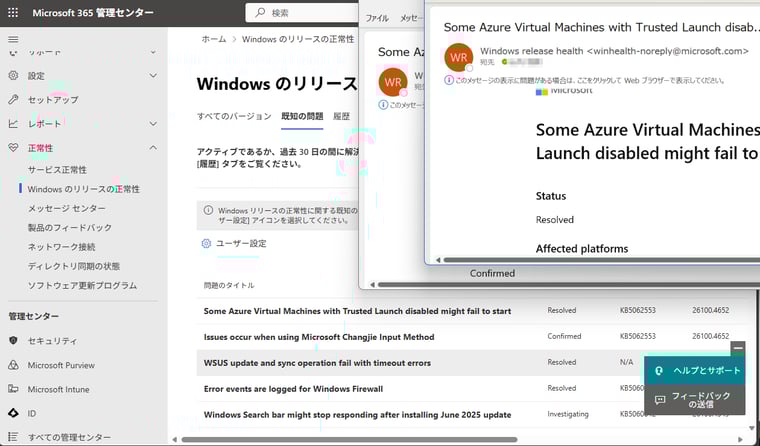This screenshot has height=446, width=760.
Task: Open Message center in sidebar
Action: (66, 208)
